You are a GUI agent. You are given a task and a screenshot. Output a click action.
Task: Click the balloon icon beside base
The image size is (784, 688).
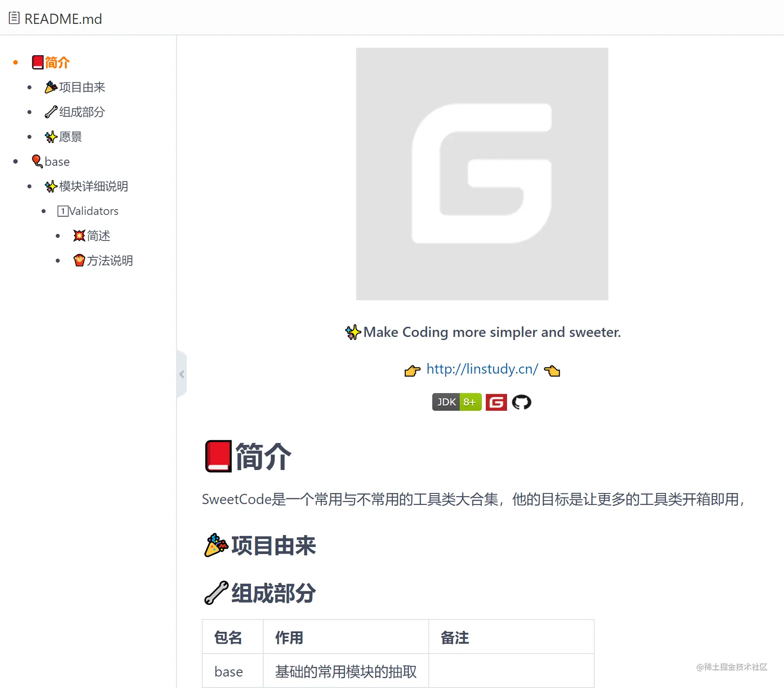pos(38,161)
